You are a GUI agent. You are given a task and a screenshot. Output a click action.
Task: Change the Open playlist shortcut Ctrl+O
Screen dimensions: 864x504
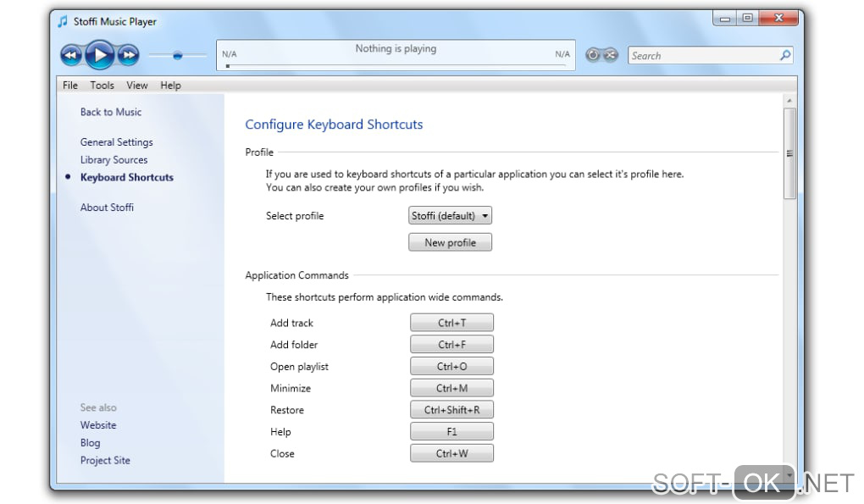point(451,366)
